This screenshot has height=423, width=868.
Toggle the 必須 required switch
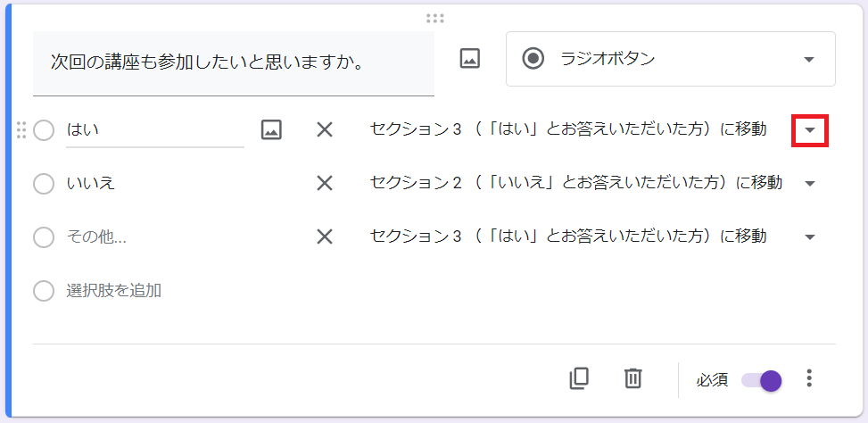(x=763, y=380)
